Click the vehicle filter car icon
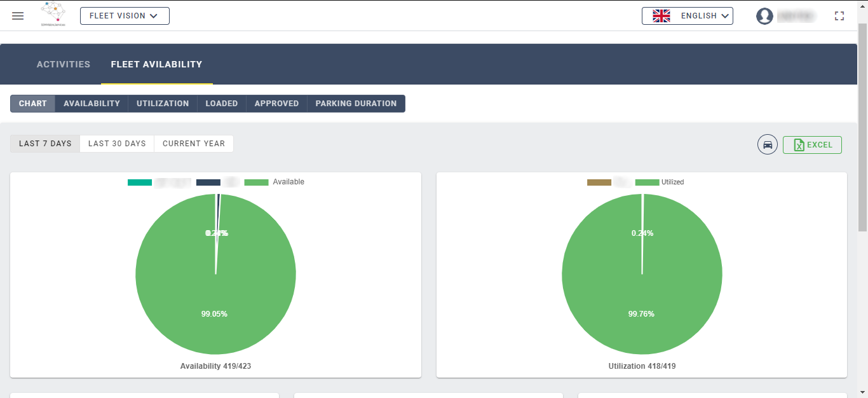Viewport: 868px width, 398px height. (x=768, y=144)
